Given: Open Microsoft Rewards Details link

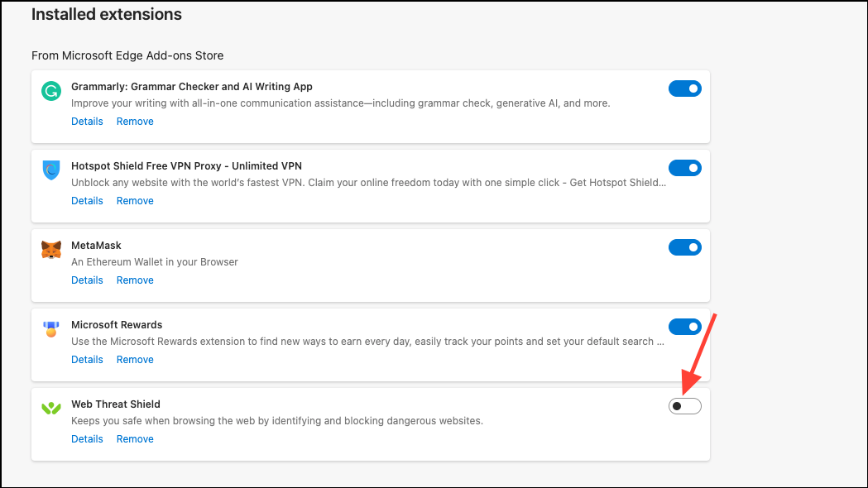Looking at the screenshot, I should pos(87,360).
